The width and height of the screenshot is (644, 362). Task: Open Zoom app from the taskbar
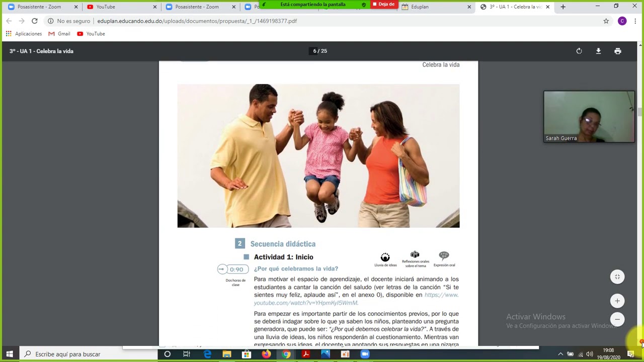coord(365,354)
